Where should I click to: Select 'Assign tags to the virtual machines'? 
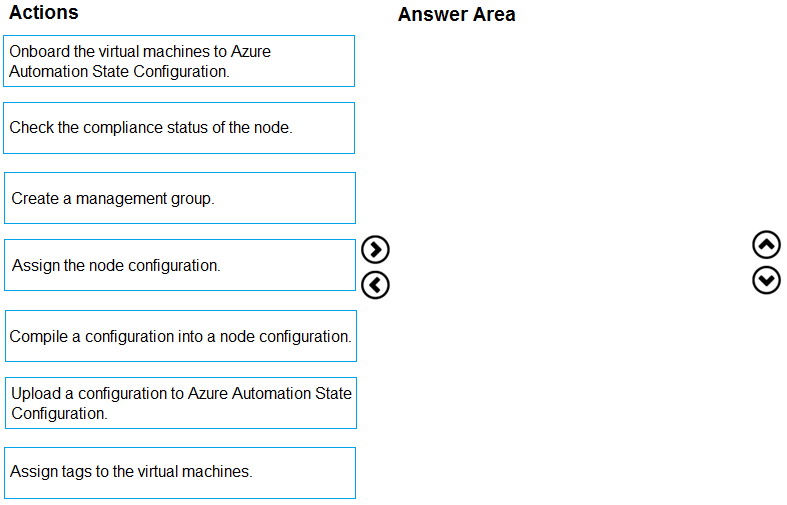pos(179,472)
